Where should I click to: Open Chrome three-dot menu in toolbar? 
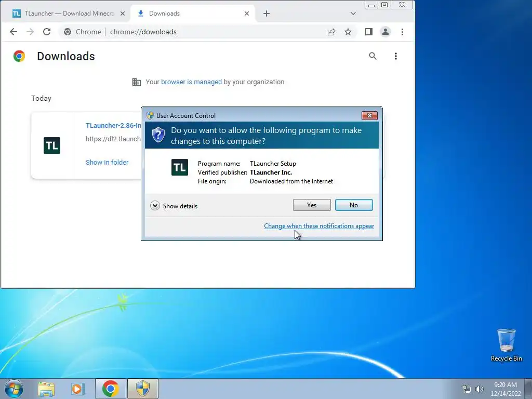(x=403, y=32)
